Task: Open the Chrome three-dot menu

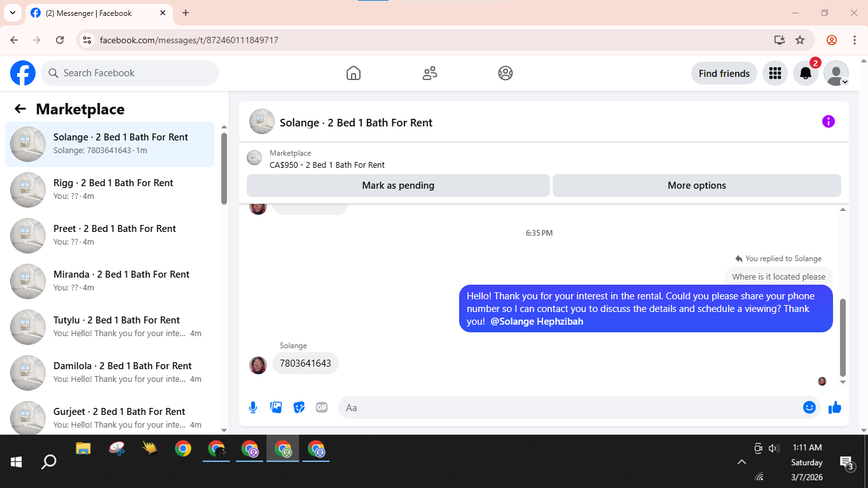Action: pos(854,40)
